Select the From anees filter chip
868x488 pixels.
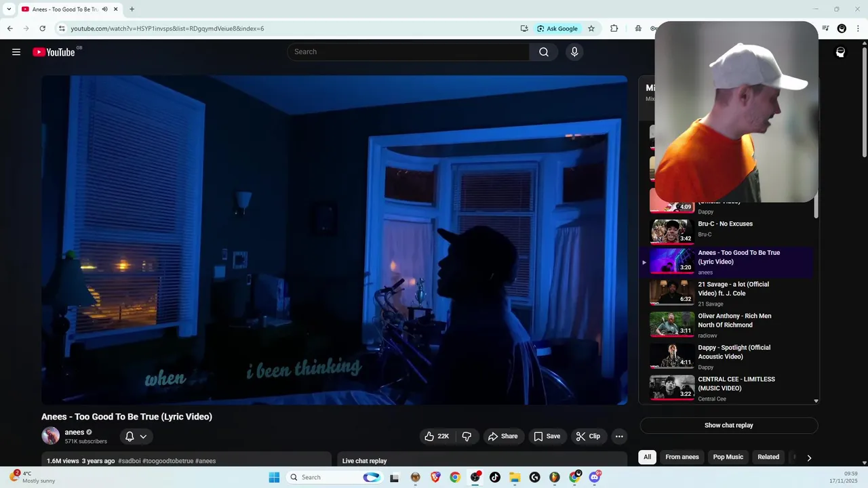tap(682, 457)
